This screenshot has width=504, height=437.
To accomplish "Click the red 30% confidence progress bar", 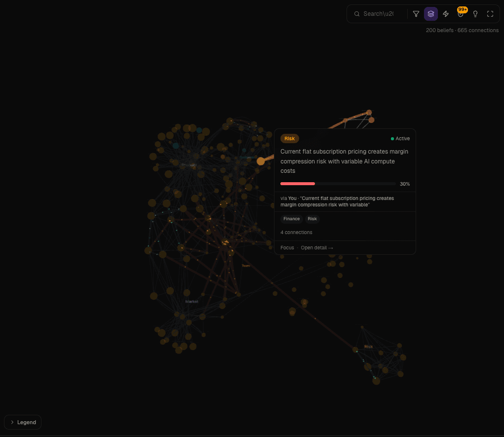I will point(298,184).
